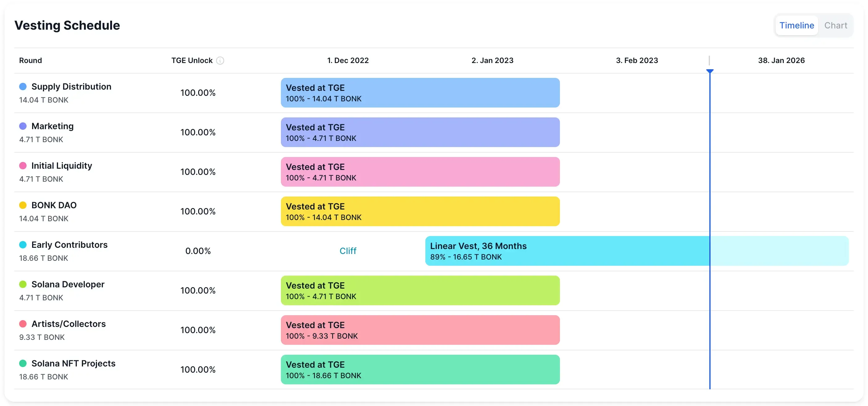Select the blue dot beside Supply Distribution

pyautogui.click(x=23, y=86)
